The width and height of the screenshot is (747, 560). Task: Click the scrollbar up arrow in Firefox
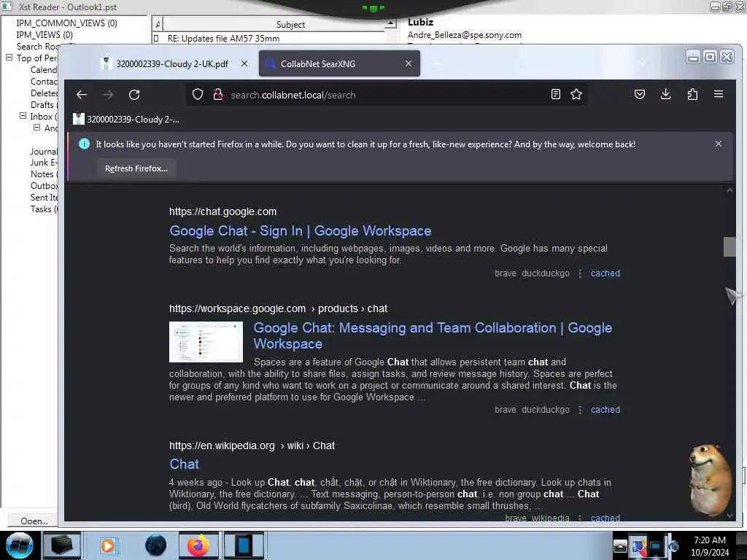pyautogui.click(x=729, y=190)
